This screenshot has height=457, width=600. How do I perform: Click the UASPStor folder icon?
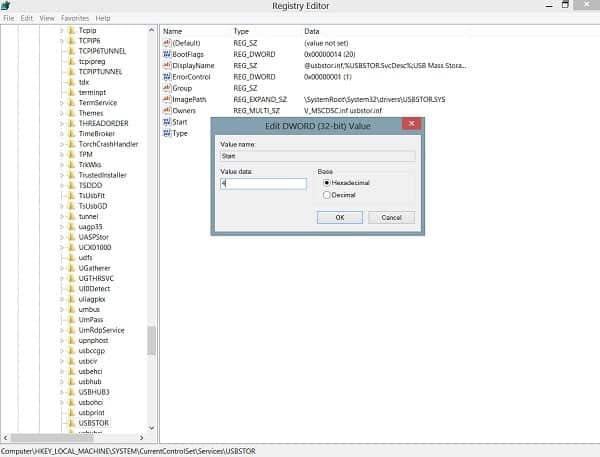(x=71, y=237)
